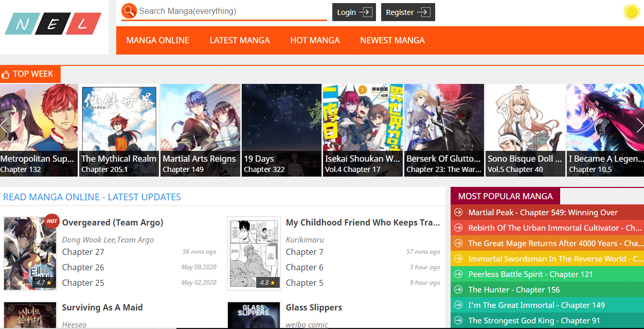The height and width of the screenshot is (329, 644).
Task: Open Sono Bisque Doll carousel thumbnail
Action: pos(525,130)
